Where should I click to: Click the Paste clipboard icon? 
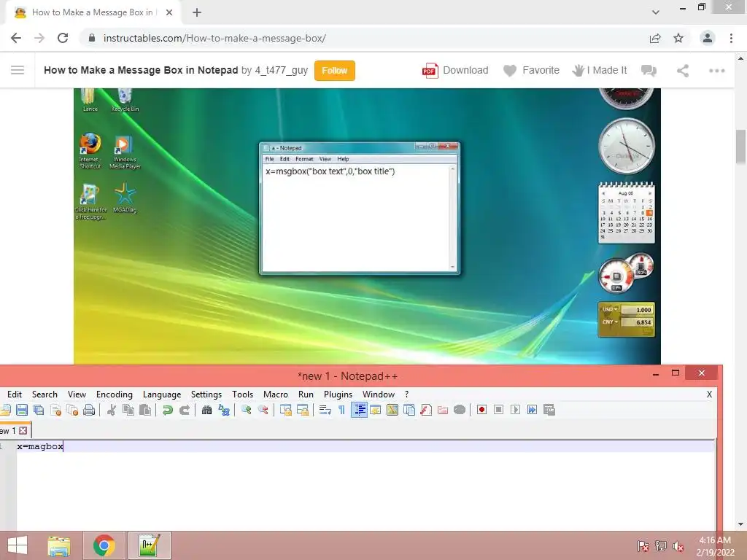click(145, 410)
